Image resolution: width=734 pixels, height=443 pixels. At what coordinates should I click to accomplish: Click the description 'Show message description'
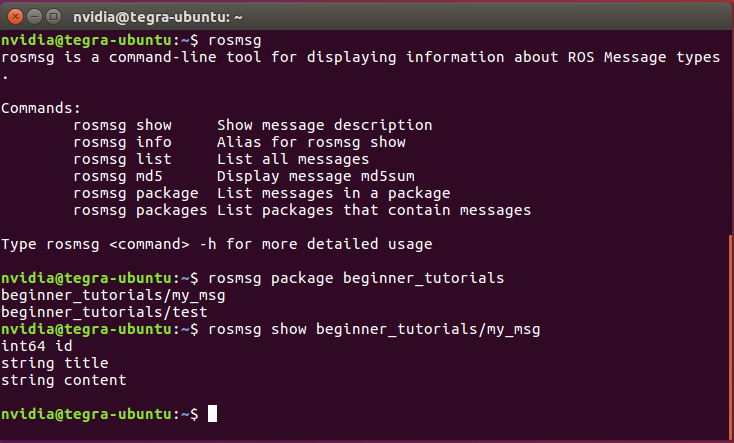[324, 126]
